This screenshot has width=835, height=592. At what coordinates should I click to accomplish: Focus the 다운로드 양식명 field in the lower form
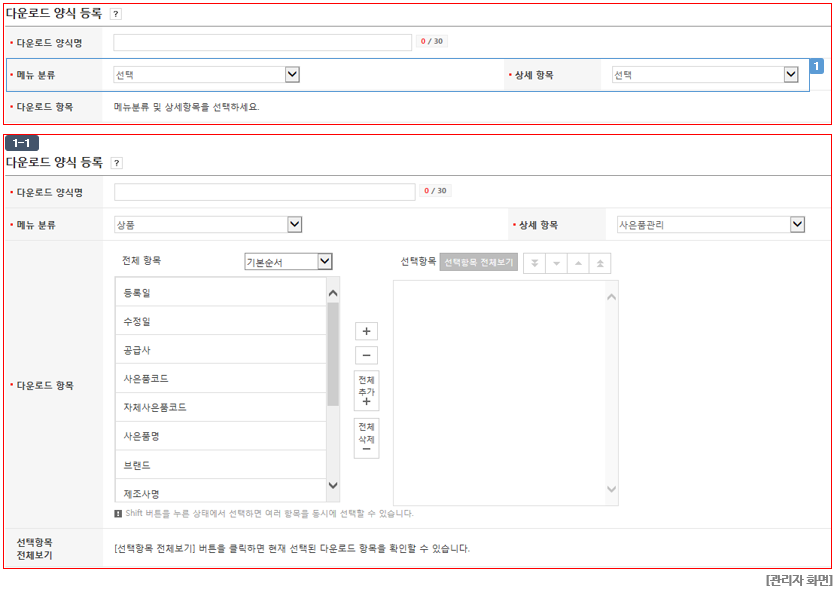pos(265,192)
